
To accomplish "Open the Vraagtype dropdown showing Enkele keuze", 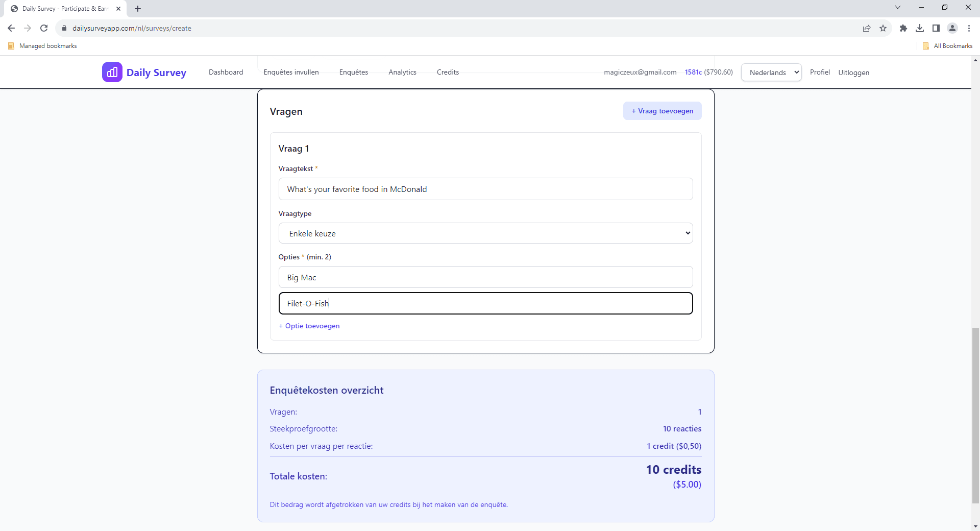I will pyautogui.click(x=485, y=233).
